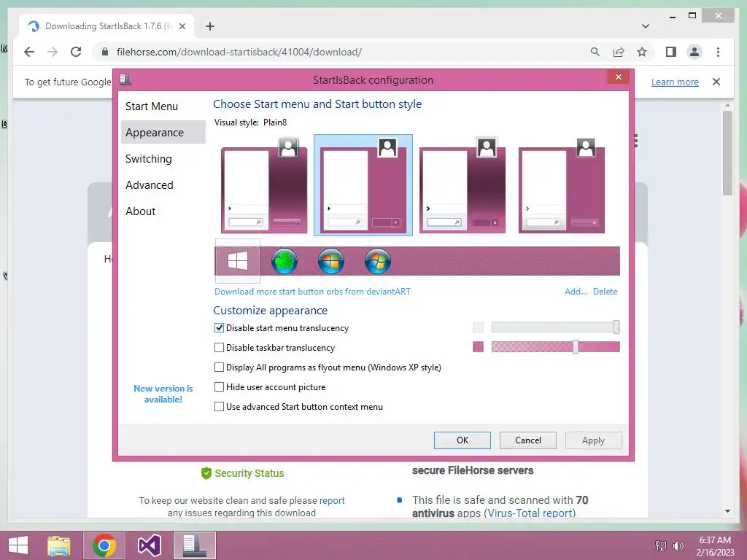
Task: Enable Display All programs as flyout menu
Action: tap(219, 367)
